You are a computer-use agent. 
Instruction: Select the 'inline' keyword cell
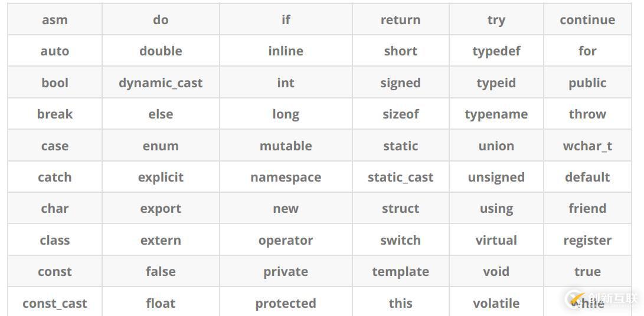pos(286,51)
